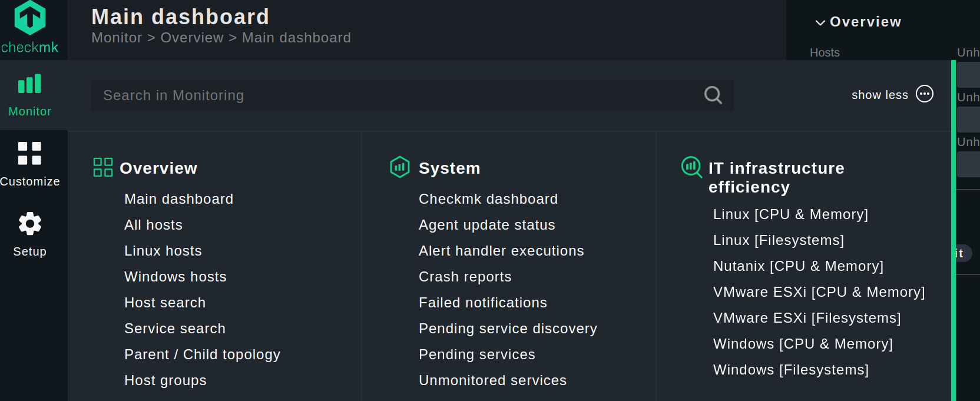Open the Customize grid icon
Image resolution: width=980 pixels, height=401 pixels.
click(x=29, y=153)
